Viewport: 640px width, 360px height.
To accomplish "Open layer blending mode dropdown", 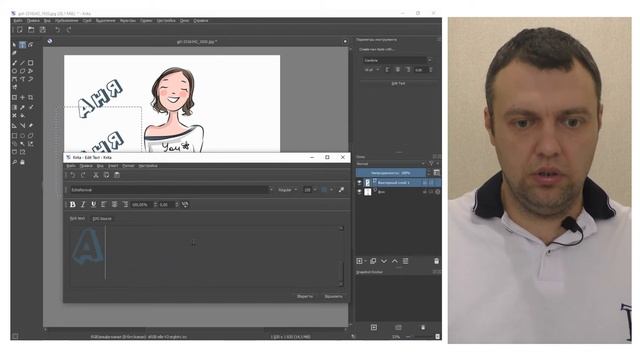I will coord(391,164).
